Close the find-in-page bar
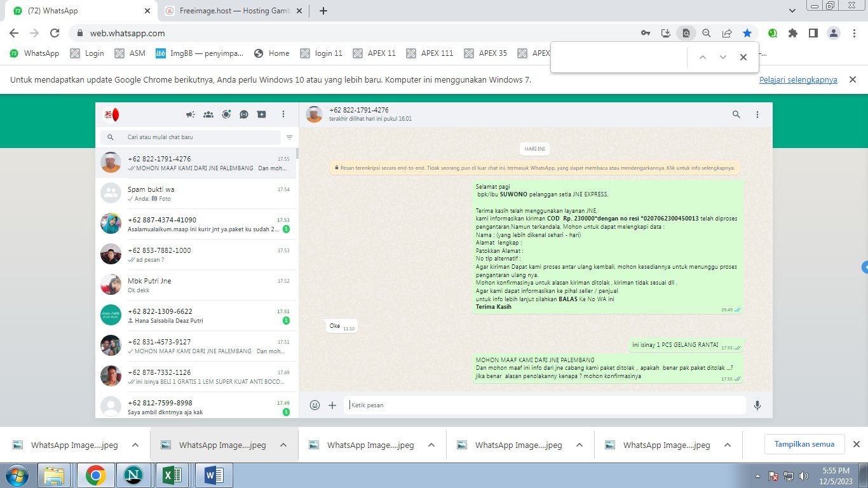868x488 pixels. click(743, 57)
